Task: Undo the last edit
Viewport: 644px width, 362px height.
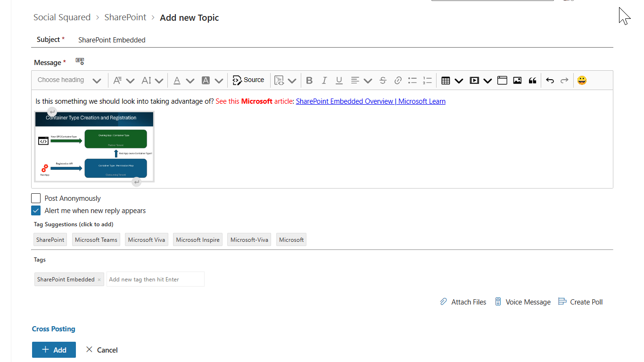Action: 550,81
